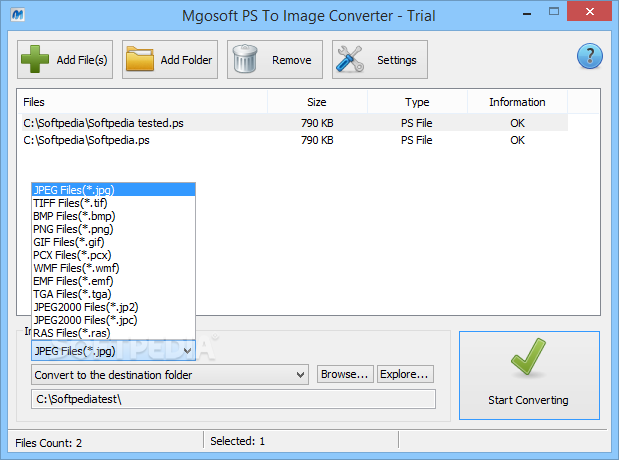619x460 pixels.
Task: Close the Mgosoft PS To Image Converter window
Action: click(590, 11)
